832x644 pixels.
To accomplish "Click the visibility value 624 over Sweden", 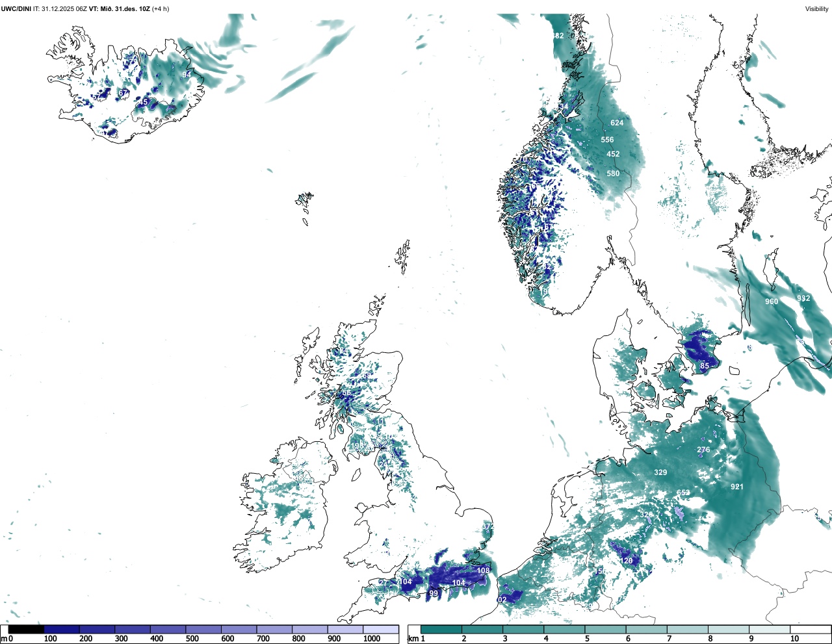I will pos(617,123).
